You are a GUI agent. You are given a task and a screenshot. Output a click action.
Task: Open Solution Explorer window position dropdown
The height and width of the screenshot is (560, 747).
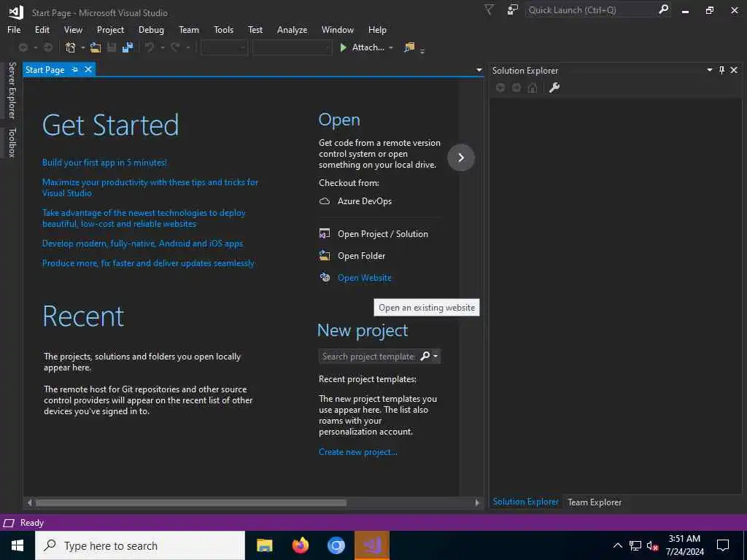click(709, 70)
